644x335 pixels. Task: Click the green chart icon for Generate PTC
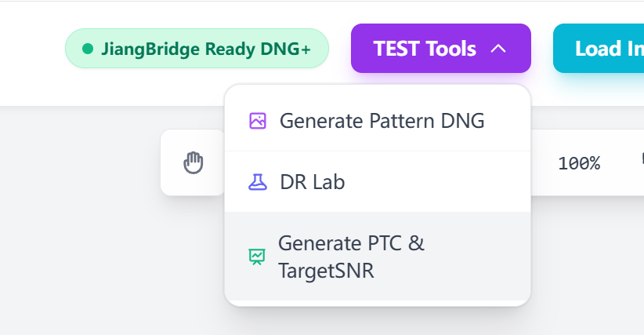pos(257,257)
